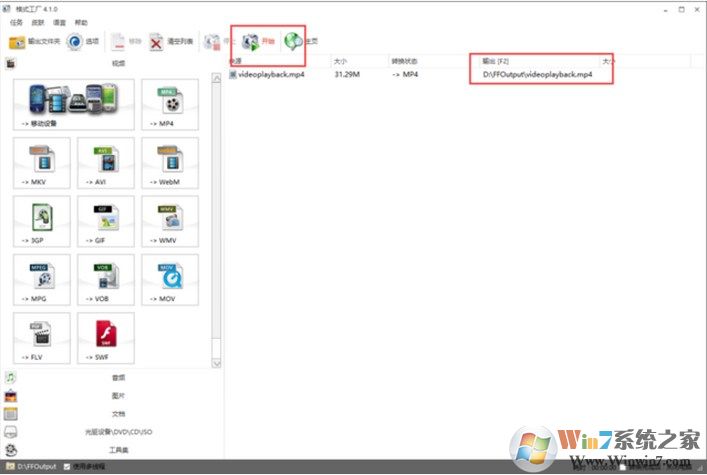Select the -> AVI format icon
The height and width of the screenshot is (475, 707).
(x=106, y=163)
